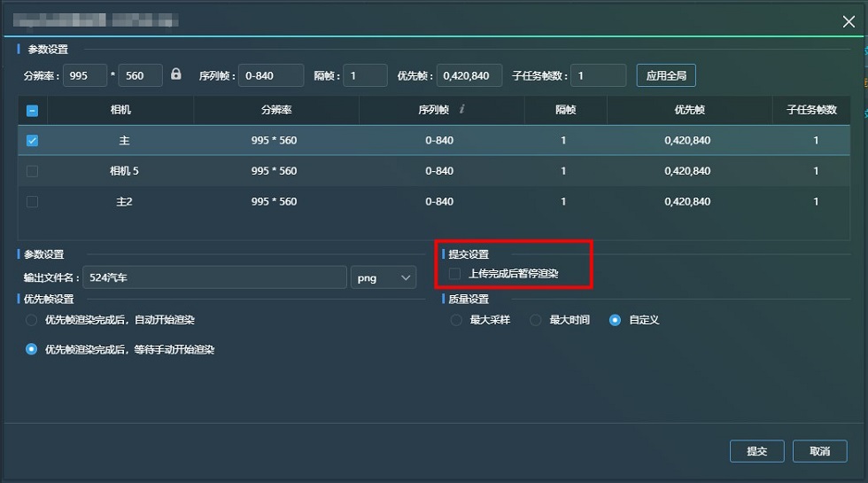Select 自定义 quality option
868x483 pixels.
pos(615,320)
